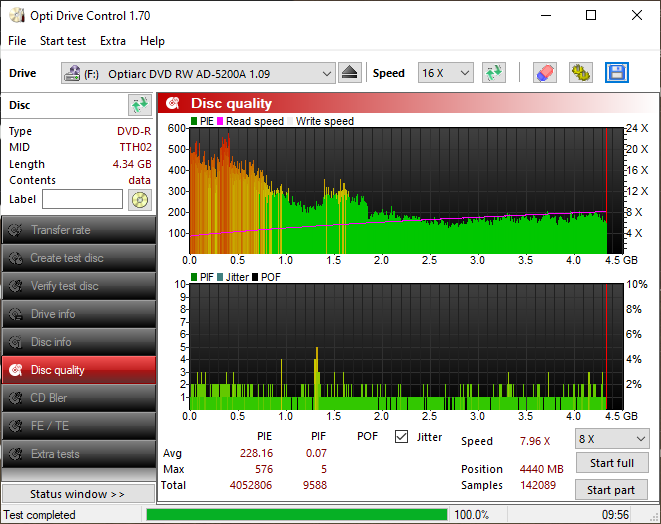Open the settings icon in toolbar
The width and height of the screenshot is (661, 524).
(x=580, y=73)
